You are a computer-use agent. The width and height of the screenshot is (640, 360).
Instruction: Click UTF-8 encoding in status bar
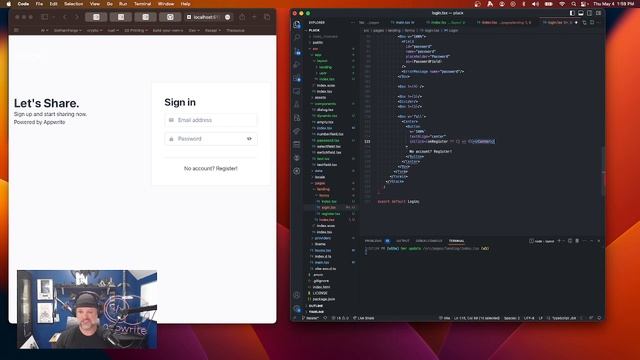tap(529, 318)
